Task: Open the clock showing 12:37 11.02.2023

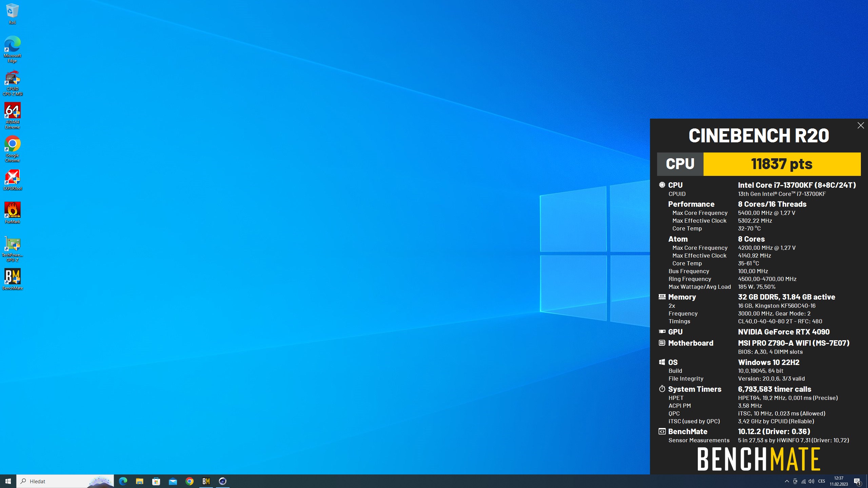Action: 839,481
